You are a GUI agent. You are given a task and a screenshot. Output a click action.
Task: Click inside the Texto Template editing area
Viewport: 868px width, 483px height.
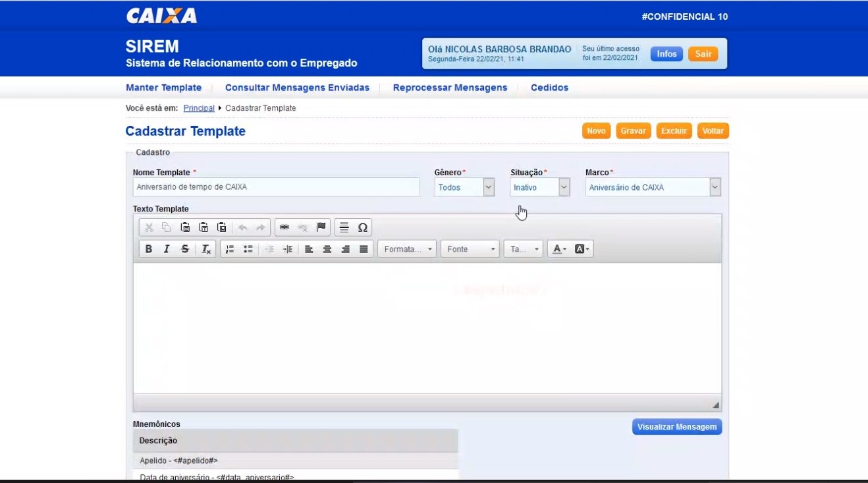click(x=427, y=328)
